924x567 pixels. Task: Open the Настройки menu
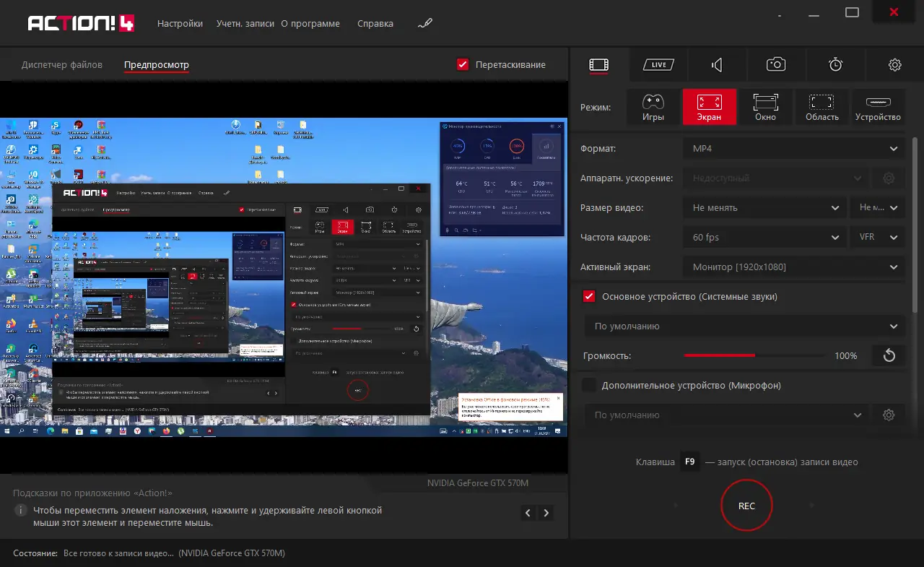tap(180, 24)
